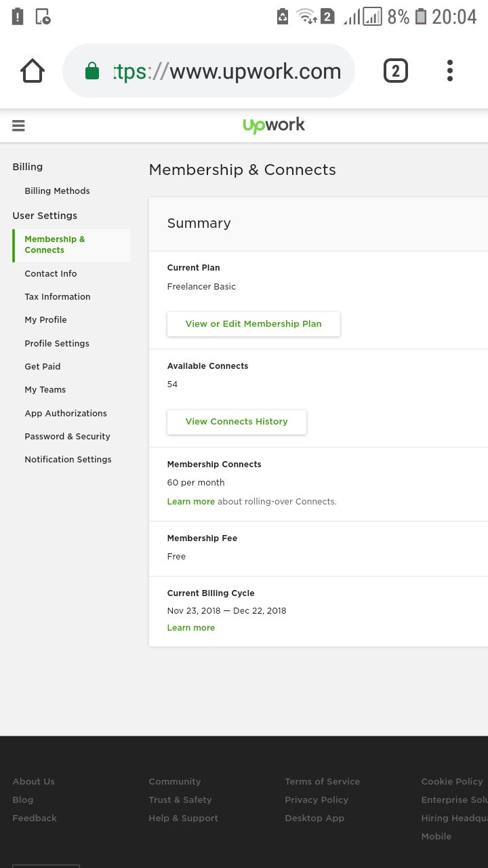The image size is (488, 868).
Task: Tap the green padlock security icon
Action: 92,71
